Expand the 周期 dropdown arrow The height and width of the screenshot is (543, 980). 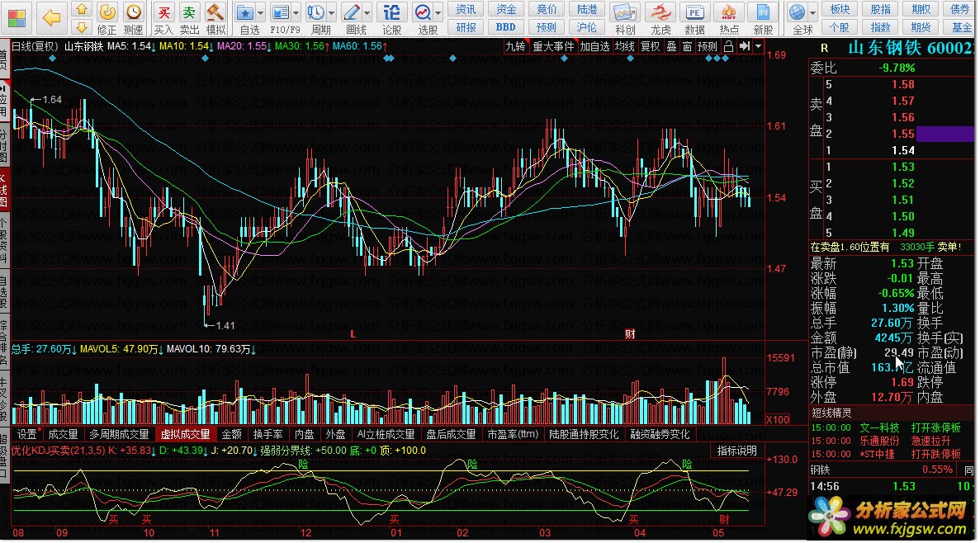point(332,12)
